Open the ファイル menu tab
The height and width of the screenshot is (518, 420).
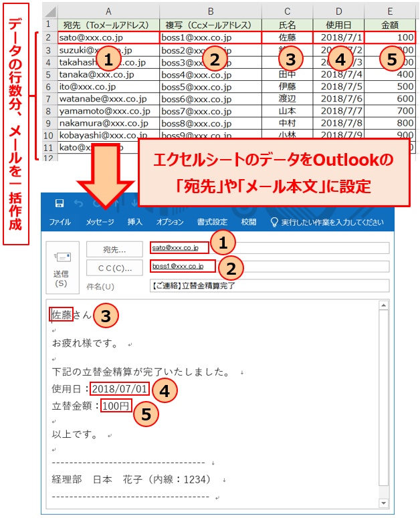click(x=60, y=222)
